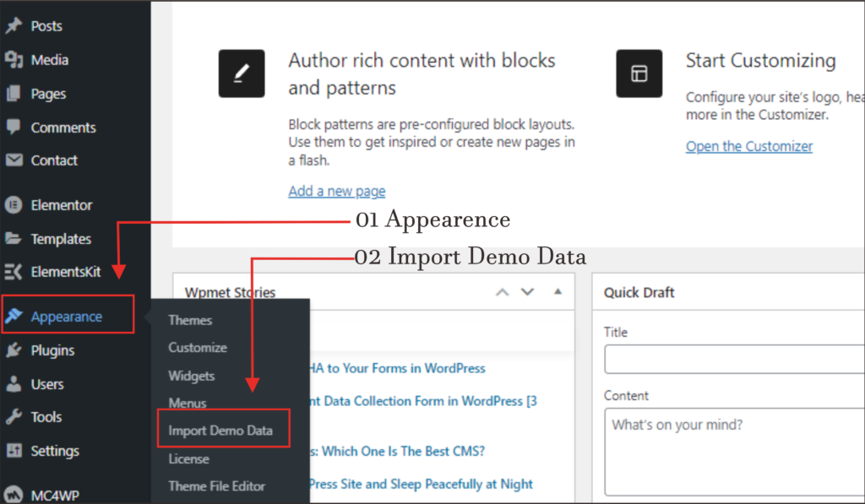Viewport: 865px width, 504px height.
Task: Choose License from Appearance submenu
Action: pyautogui.click(x=188, y=458)
